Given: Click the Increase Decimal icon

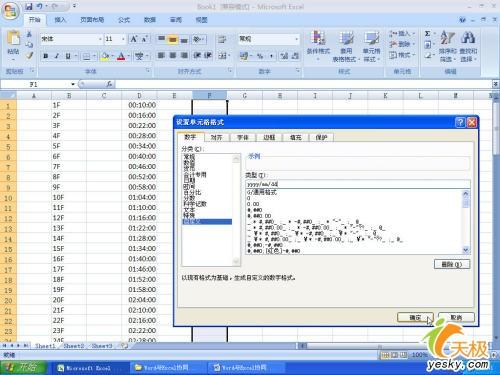Looking at the screenshot, I should point(284,56).
